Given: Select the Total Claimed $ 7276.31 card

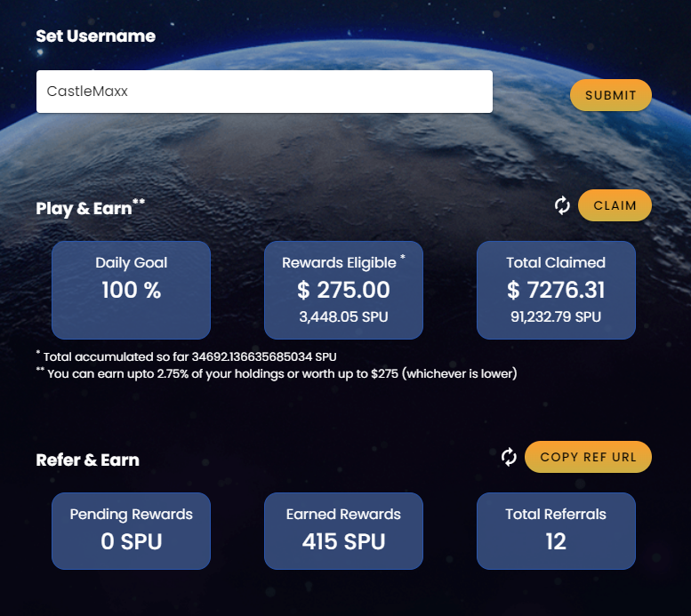Looking at the screenshot, I should coord(556,290).
